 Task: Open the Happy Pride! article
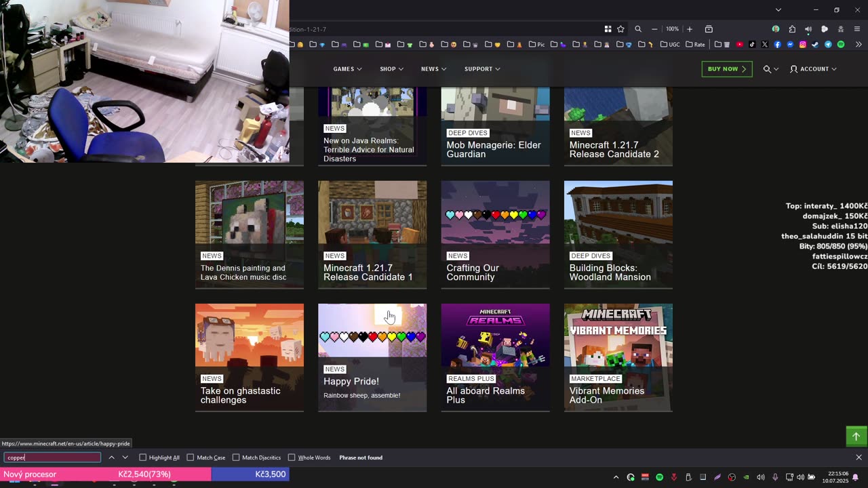click(x=372, y=357)
